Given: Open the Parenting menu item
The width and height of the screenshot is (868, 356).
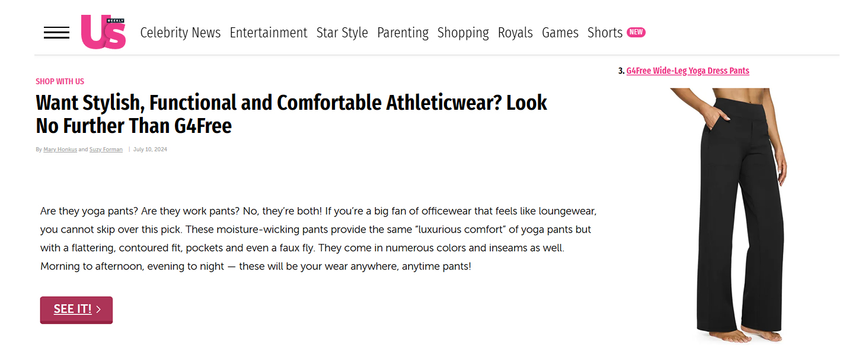Looking at the screenshot, I should tap(403, 33).
